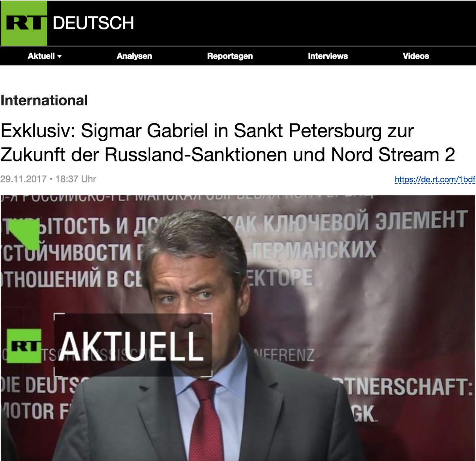Screen dimensions: 476x461
Task: Click the red tie in the photo
Action: pos(205,421)
